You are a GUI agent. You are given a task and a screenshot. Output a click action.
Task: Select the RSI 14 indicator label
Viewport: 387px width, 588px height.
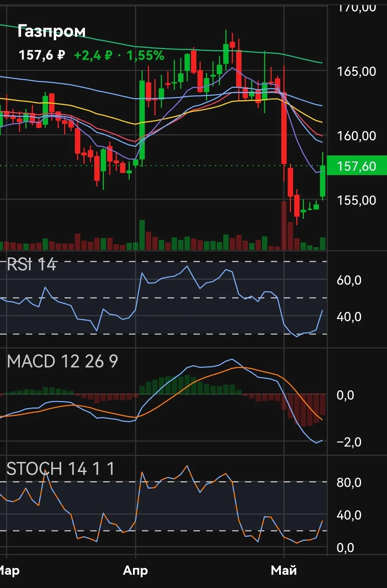pyautogui.click(x=32, y=265)
